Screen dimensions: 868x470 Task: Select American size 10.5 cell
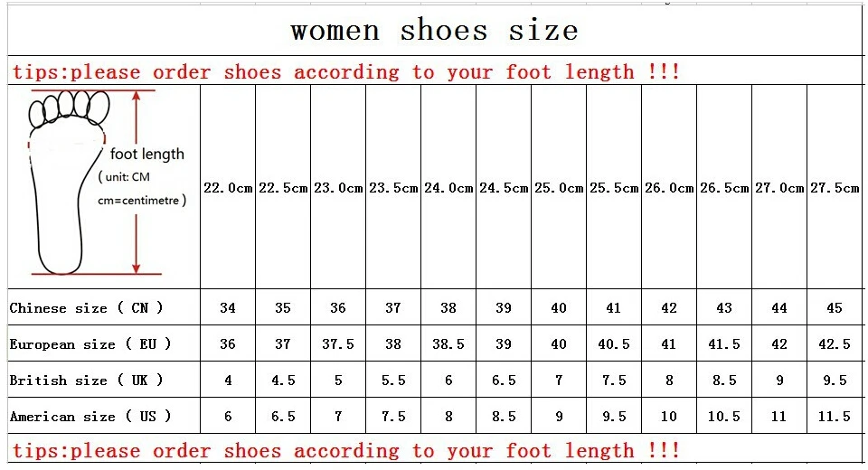tap(724, 416)
